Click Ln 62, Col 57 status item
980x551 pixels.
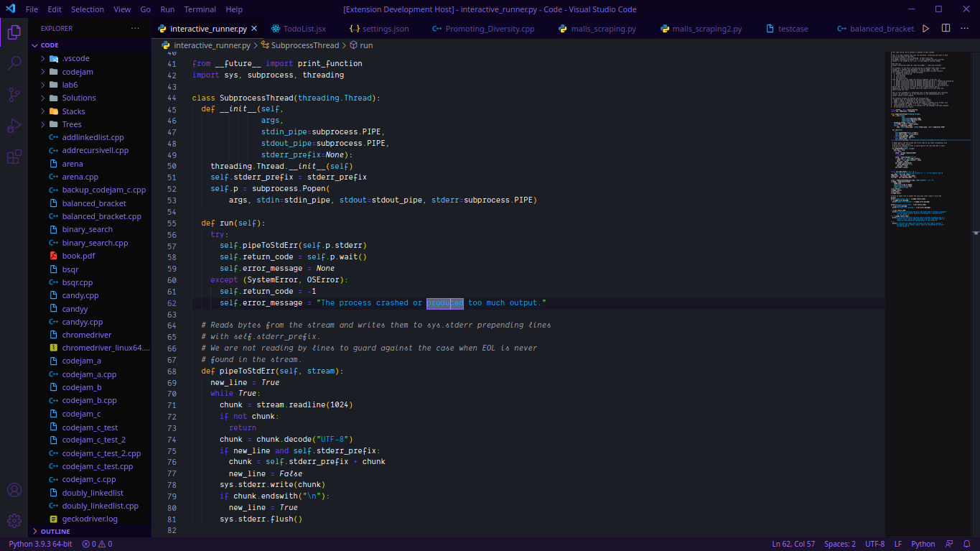793,544
